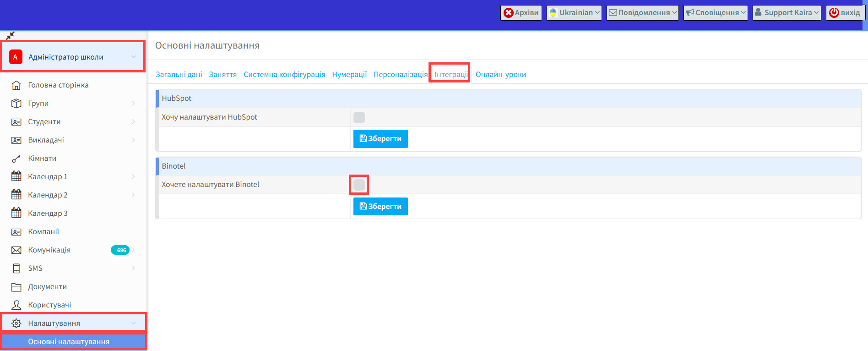Image resolution: width=868 pixels, height=351 pixels.
Task: Save the Binotel section with Зберегти
Action: pos(380,207)
